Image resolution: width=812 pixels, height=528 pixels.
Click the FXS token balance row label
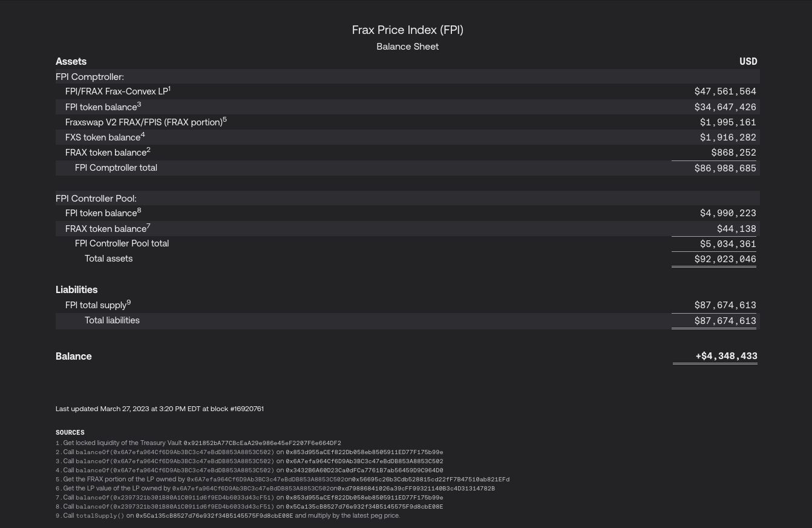[103, 137]
